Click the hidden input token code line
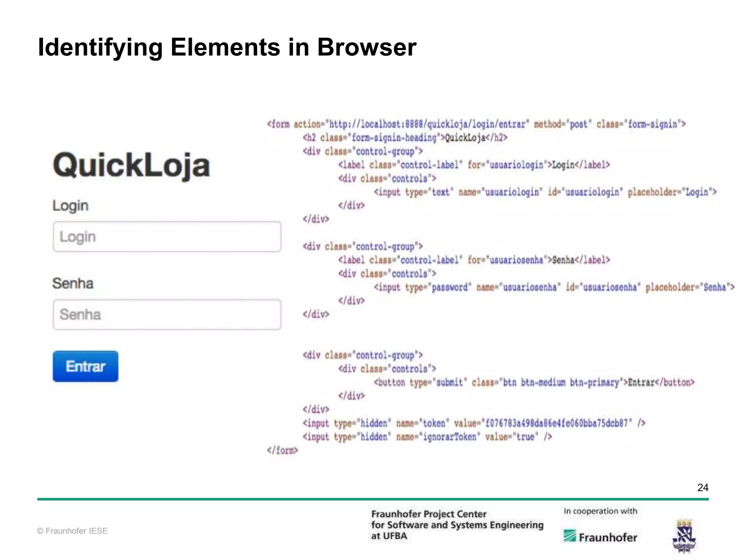Image resolution: width=747 pixels, height=560 pixels. (x=474, y=423)
